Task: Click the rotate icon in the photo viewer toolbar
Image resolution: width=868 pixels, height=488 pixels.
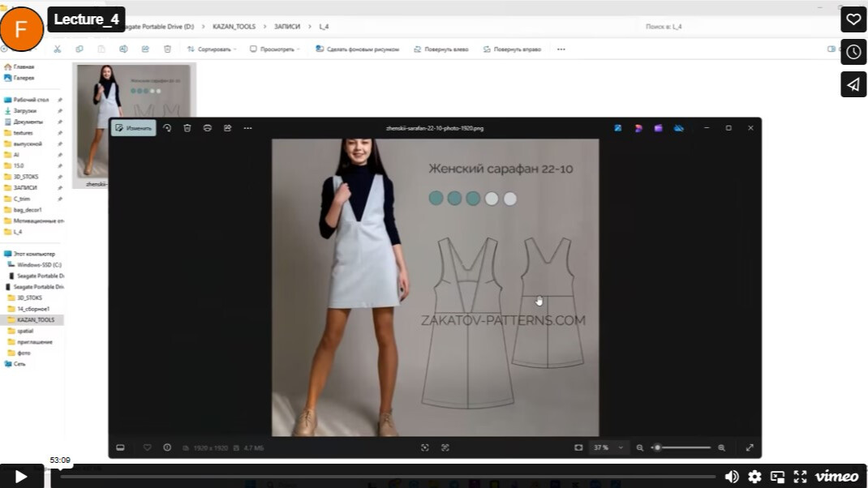Action: 167,128
